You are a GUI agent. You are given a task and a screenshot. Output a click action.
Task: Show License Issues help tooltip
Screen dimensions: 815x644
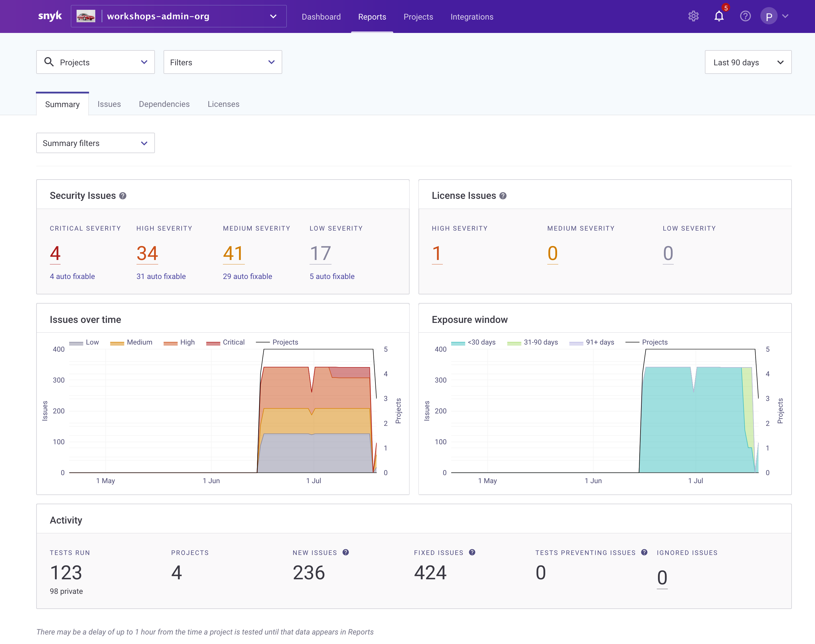tap(503, 196)
